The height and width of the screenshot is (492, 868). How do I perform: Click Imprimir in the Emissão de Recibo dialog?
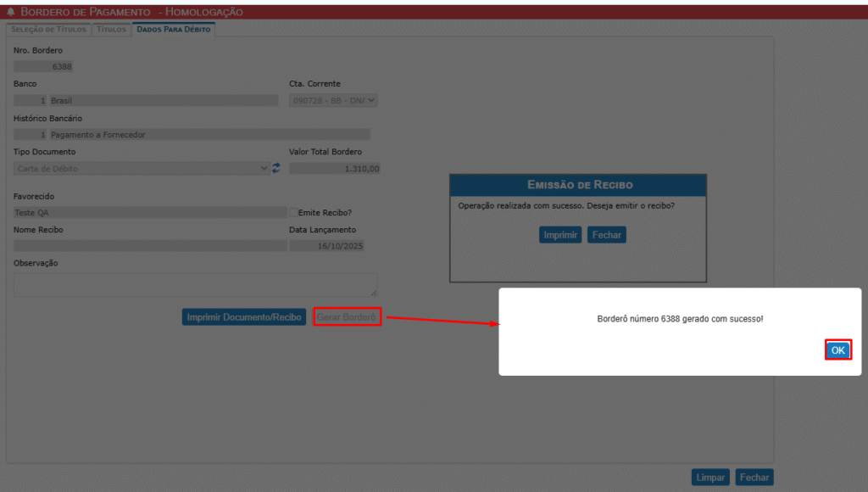[560, 235]
